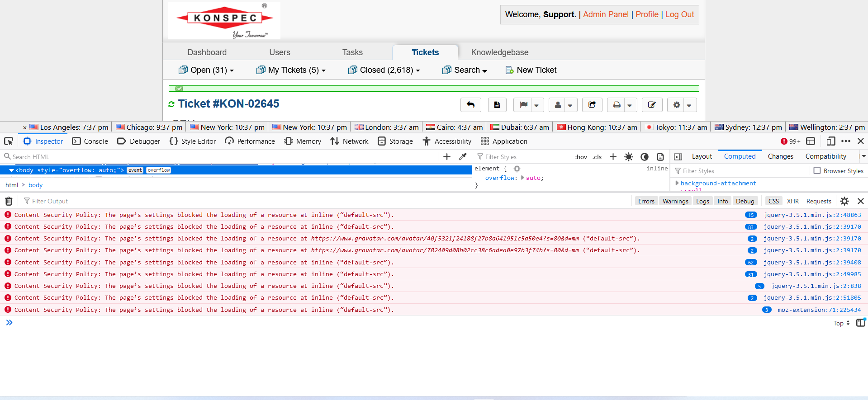The height and width of the screenshot is (400, 868).
Task: Click the Search HTML input field
Action: pyautogui.click(x=222, y=157)
